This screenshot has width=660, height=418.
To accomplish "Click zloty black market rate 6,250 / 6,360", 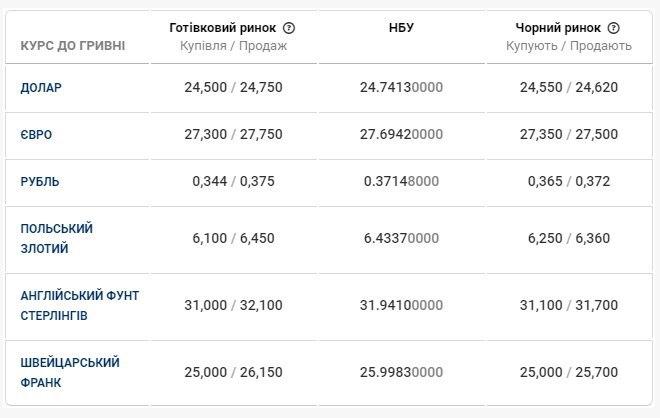I will pos(569,238).
